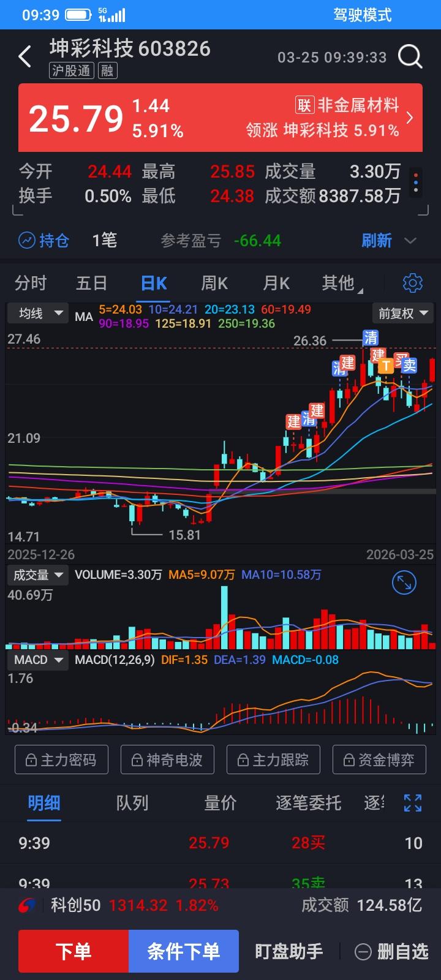Tap the 卖 marker on the K-line

pos(409,366)
